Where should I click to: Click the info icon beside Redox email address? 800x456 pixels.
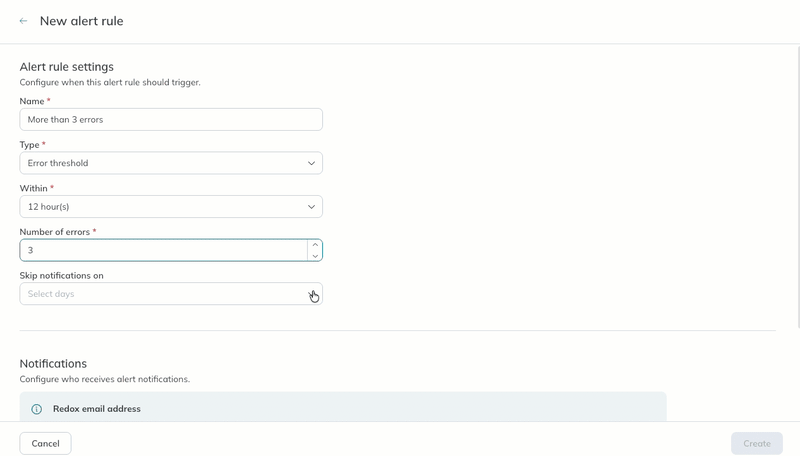36,409
